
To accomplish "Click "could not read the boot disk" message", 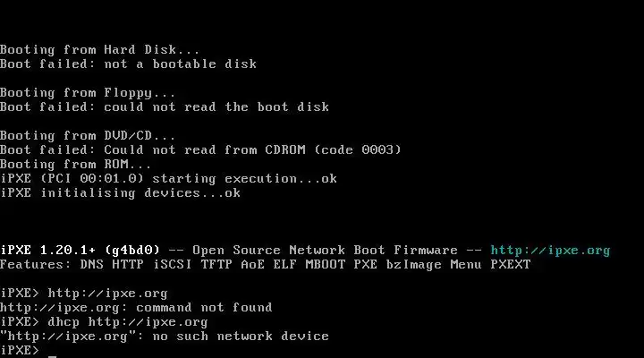I will coord(216,107).
